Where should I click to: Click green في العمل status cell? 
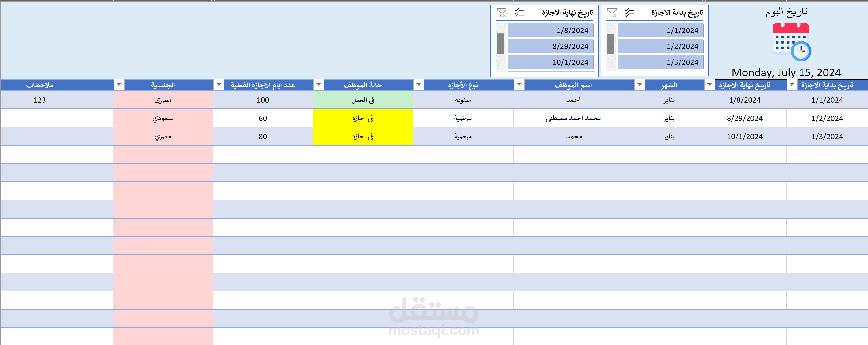tap(363, 100)
